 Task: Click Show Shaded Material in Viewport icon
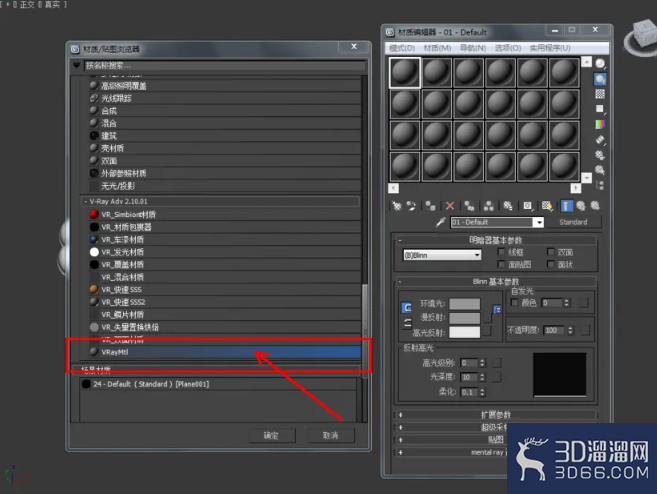[x=547, y=206]
